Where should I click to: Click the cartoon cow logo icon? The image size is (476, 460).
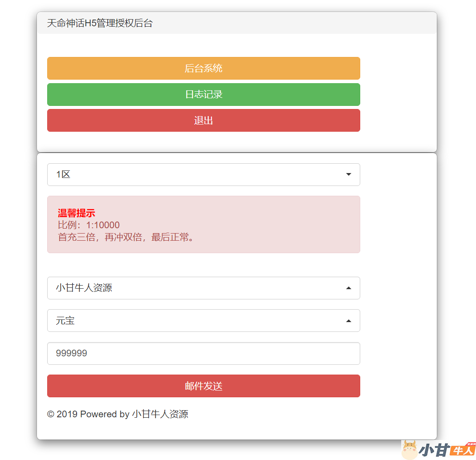(x=409, y=450)
